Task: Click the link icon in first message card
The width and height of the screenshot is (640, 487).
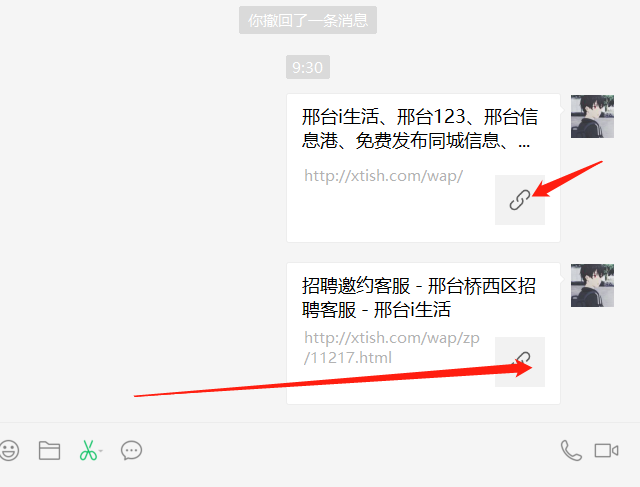Action: pyautogui.click(x=520, y=200)
